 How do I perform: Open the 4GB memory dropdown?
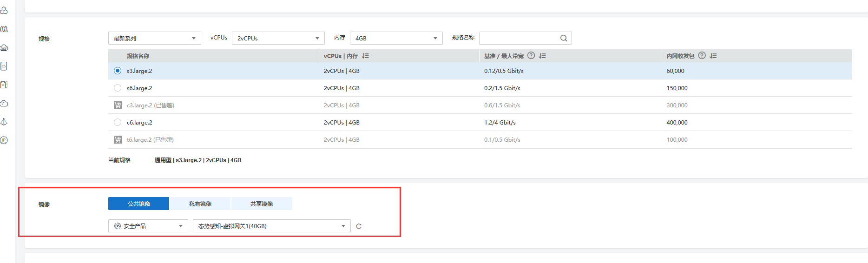pyautogui.click(x=396, y=38)
